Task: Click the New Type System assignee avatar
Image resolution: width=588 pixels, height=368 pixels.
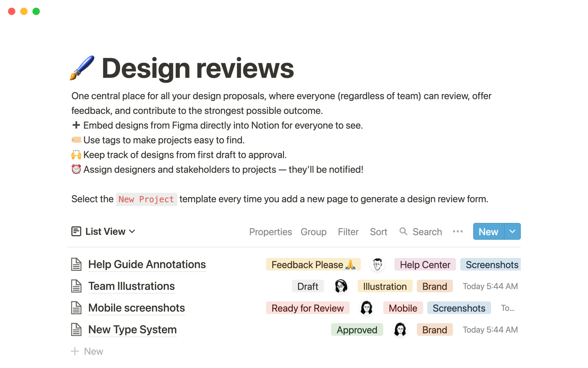Action: pyautogui.click(x=400, y=330)
